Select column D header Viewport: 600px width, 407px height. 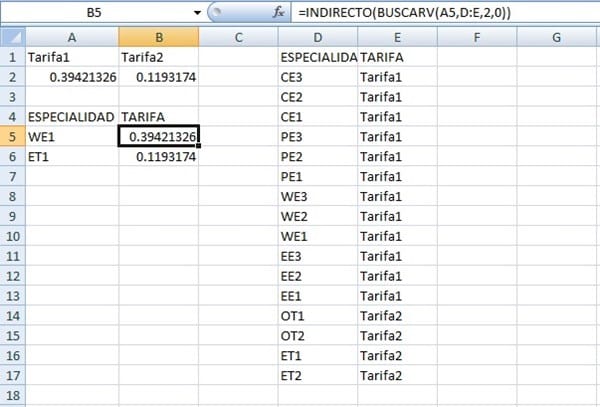pyautogui.click(x=318, y=37)
